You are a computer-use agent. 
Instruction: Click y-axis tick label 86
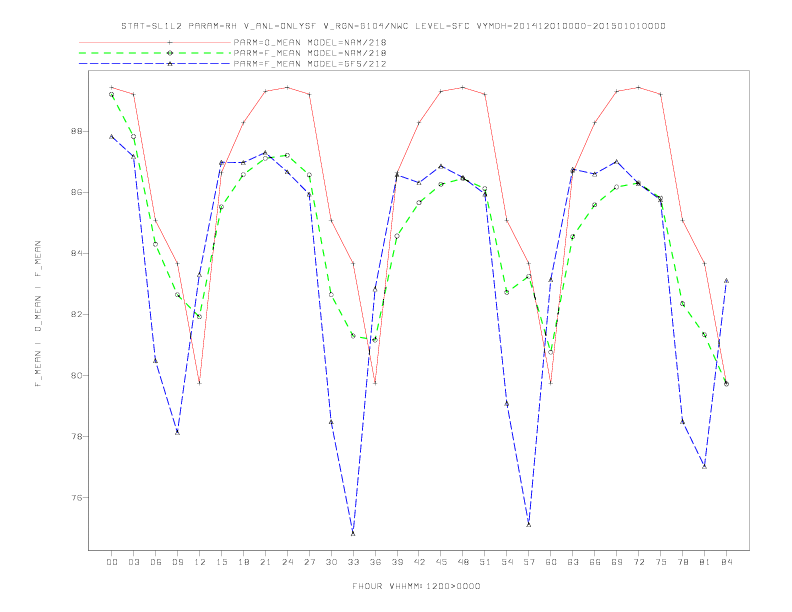[76, 192]
